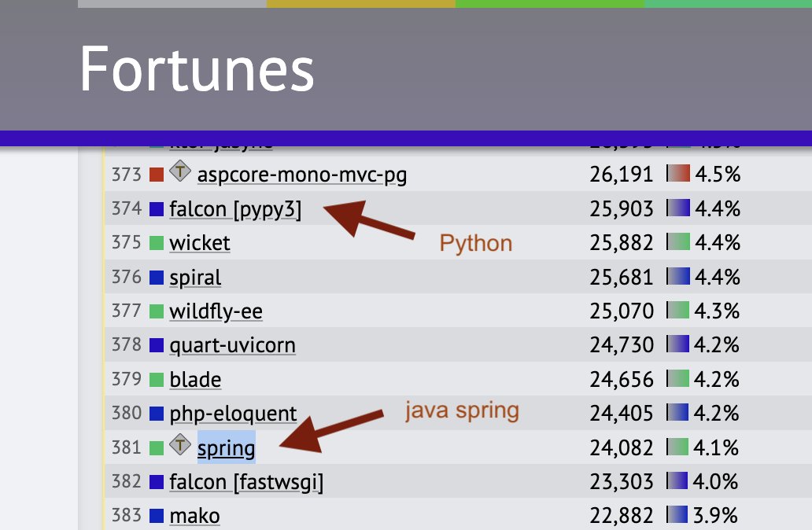The width and height of the screenshot is (812, 530).
Task: Open the mako framework link
Action: (194, 516)
